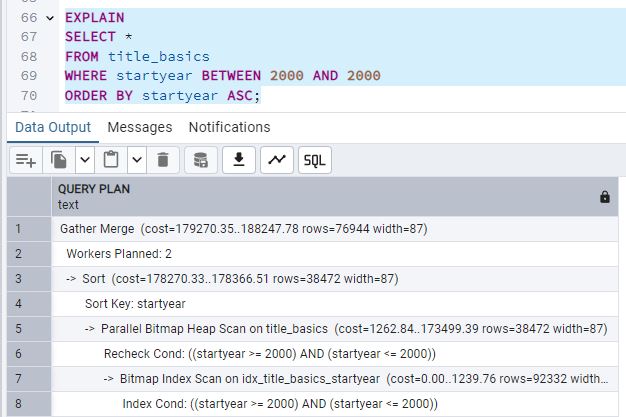The image size is (626, 417).
Task: Click the Copy icon in results toolbar
Action: point(59,160)
